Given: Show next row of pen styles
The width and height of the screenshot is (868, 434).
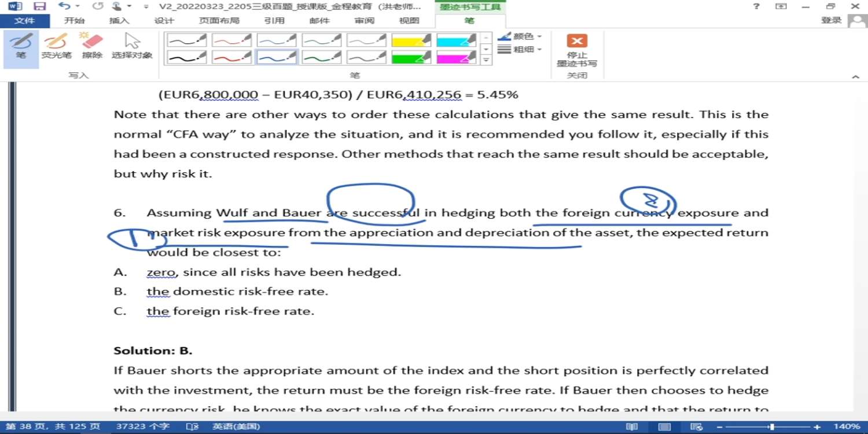Looking at the screenshot, I should pyautogui.click(x=486, y=49).
